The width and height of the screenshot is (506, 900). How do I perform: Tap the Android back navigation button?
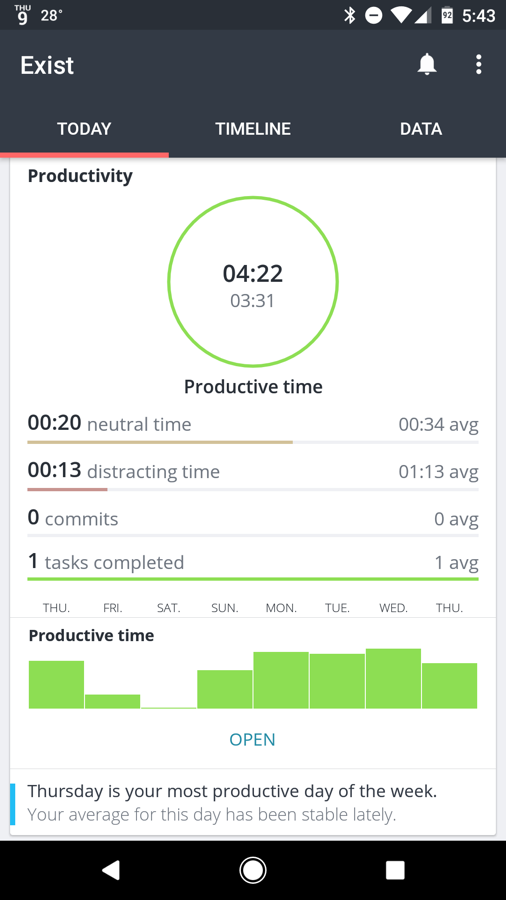click(110, 870)
